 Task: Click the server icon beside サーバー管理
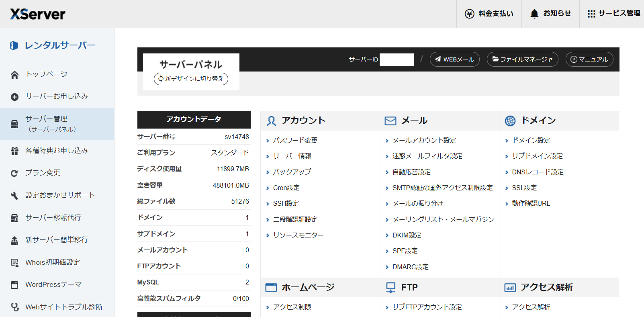[x=14, y=124]
